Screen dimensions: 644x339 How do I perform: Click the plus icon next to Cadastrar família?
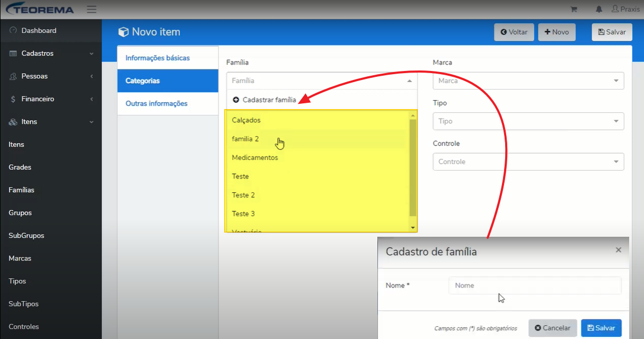pyautogui.click(x=236, y=100)
